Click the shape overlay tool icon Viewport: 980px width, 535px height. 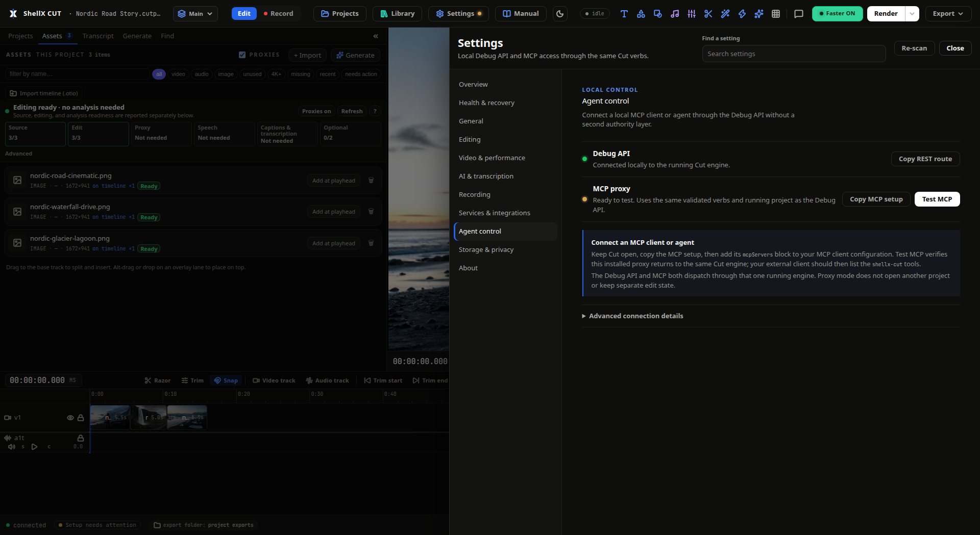[657, 14]
